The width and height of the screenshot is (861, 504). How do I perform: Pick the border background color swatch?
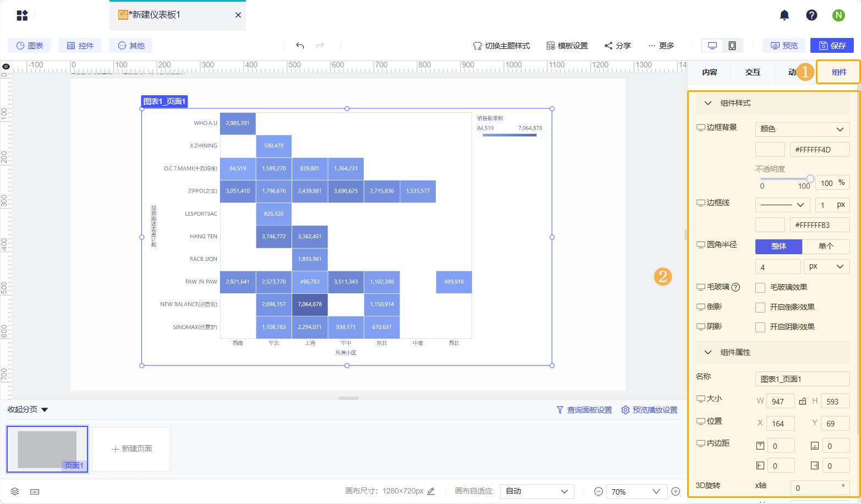pyautogui.click(x=770, y=150)
